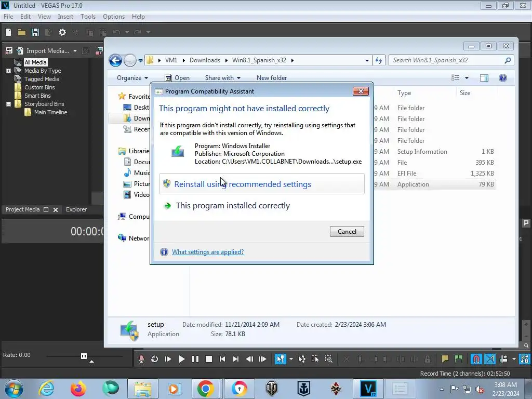
Task: Toggle Auto Ripple button
Action: coord(503,359)
